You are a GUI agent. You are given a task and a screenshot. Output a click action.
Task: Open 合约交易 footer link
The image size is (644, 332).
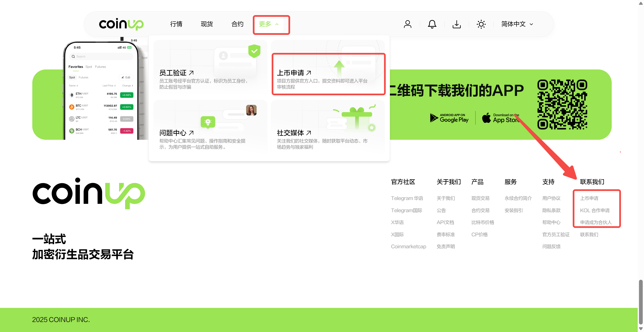click(480, 210)
